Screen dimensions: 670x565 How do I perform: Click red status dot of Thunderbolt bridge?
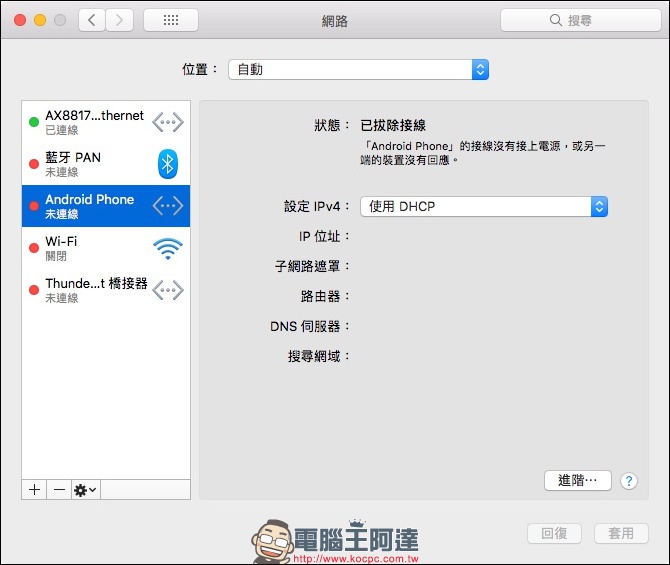coord(34,290)
